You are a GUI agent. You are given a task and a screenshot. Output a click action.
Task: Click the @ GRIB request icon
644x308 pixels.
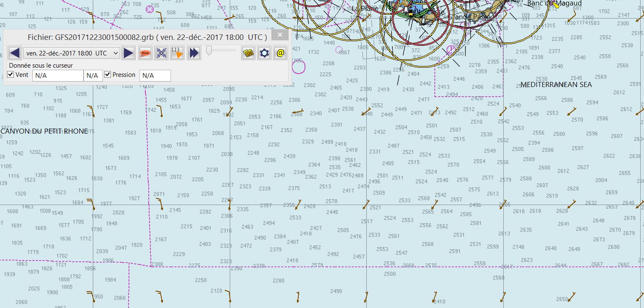pyautogui.click(x=280, y=53)
